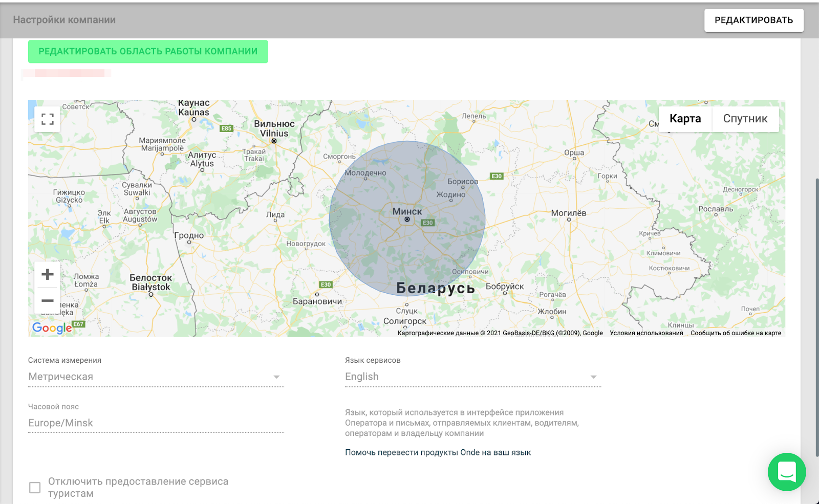Zoom in on the map
The height and width of the screenshot is (504, 819).
tap(48, 275)
